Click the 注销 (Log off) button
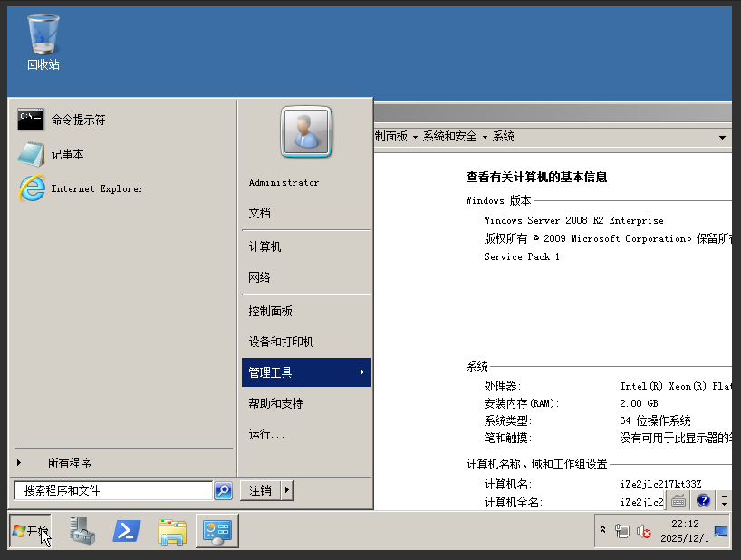This screenshot has width=741, height=560. 260,490
